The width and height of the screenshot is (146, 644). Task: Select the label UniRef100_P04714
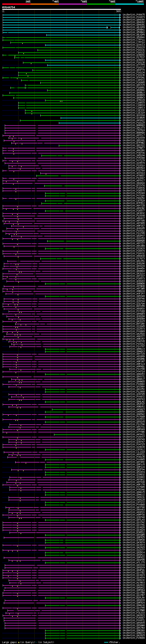133,371
